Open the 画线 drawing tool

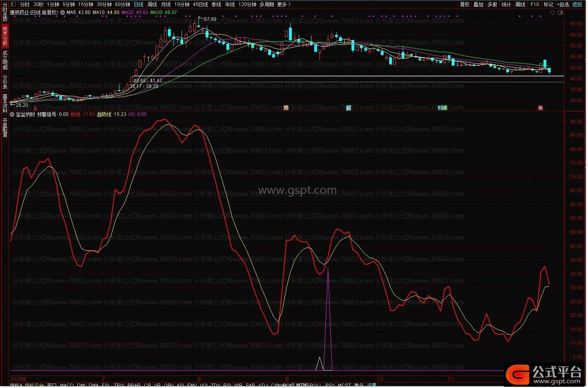tap(520, 4)
